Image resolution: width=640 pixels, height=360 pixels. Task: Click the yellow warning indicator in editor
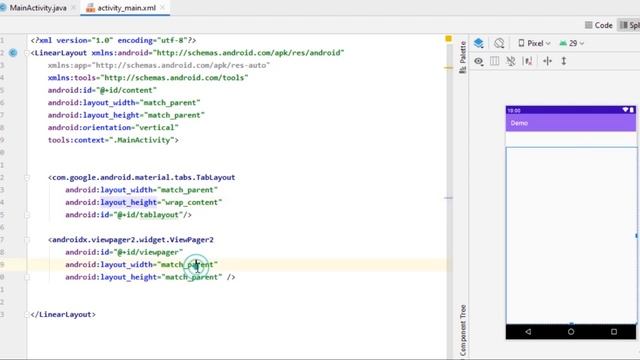coord(448,38)
